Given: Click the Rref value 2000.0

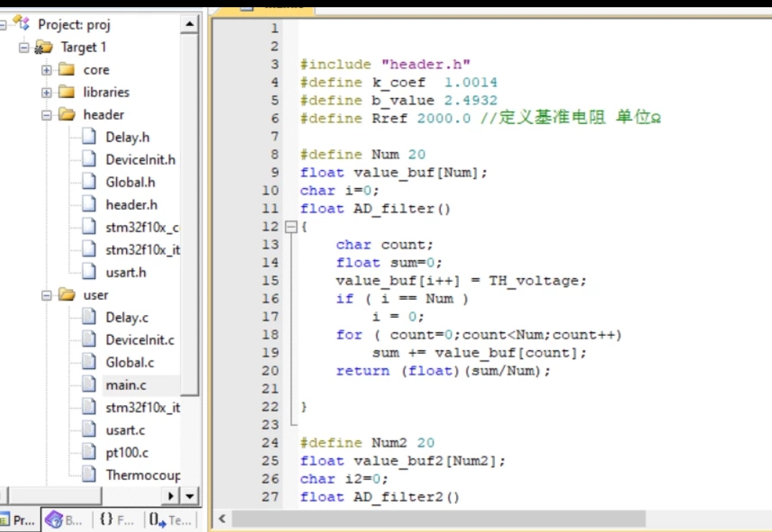Looking at the screenshot, I should click(x=444, y=119).
